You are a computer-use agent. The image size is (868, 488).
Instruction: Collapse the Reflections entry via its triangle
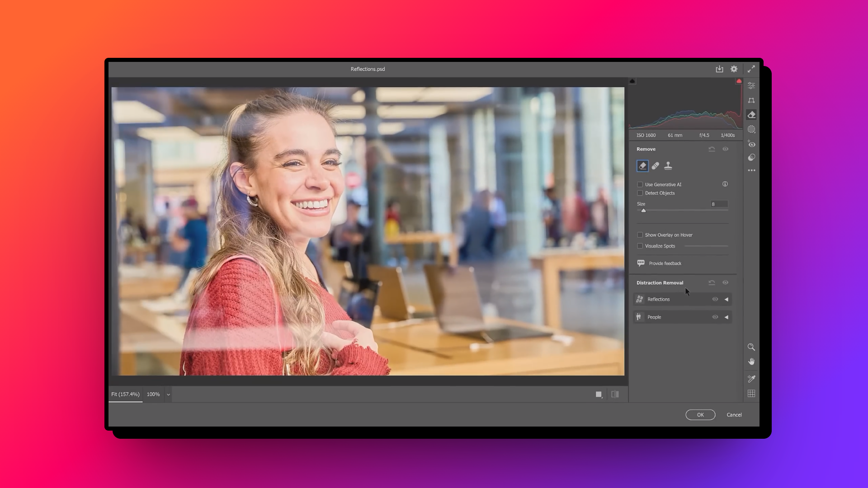click(726, 299)
